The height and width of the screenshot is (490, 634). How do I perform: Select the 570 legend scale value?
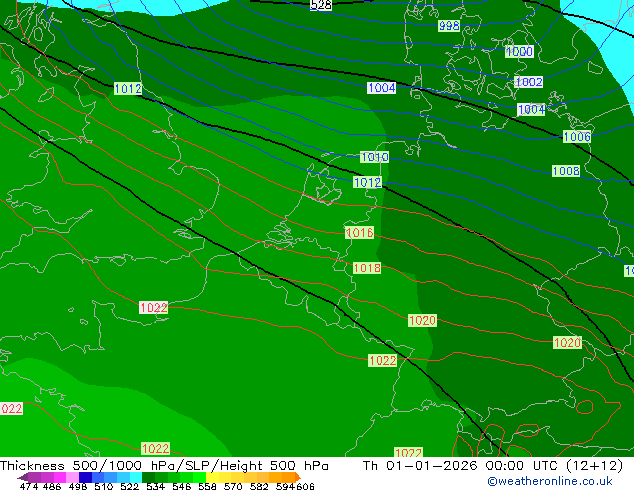pos(233,486)
